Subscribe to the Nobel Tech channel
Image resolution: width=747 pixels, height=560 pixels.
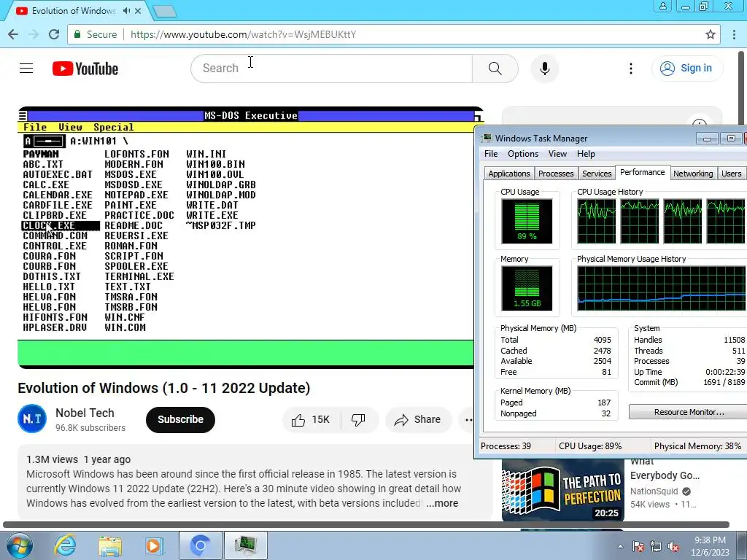tap(181, 419)
